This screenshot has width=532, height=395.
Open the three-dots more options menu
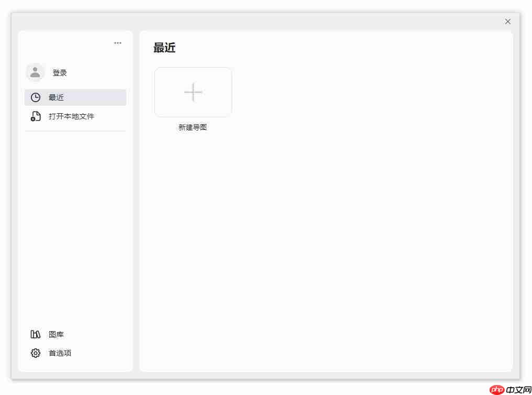(117, 43)
